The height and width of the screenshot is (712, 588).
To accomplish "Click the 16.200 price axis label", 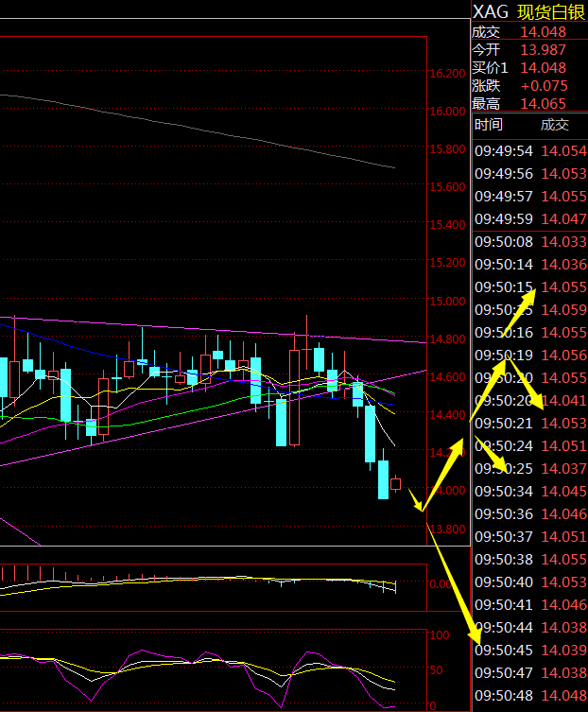I will (447, 73).
